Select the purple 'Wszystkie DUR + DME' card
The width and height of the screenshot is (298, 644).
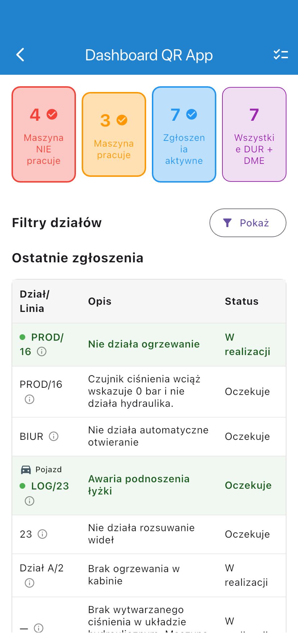[254, 134]
